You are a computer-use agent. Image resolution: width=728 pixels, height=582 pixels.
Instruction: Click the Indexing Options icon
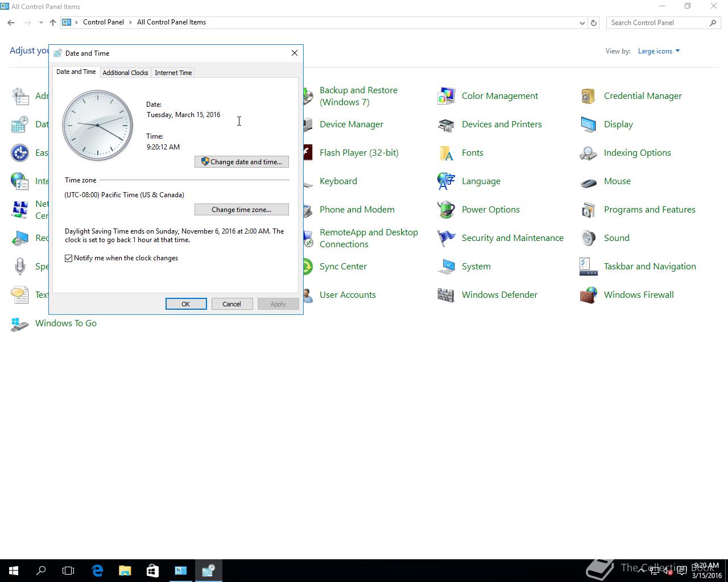point(588,153)
